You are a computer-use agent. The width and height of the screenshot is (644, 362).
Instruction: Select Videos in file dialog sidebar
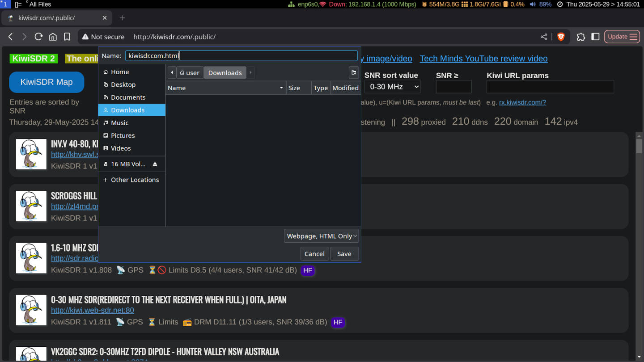pyautogui.click(x=132, y=148)
